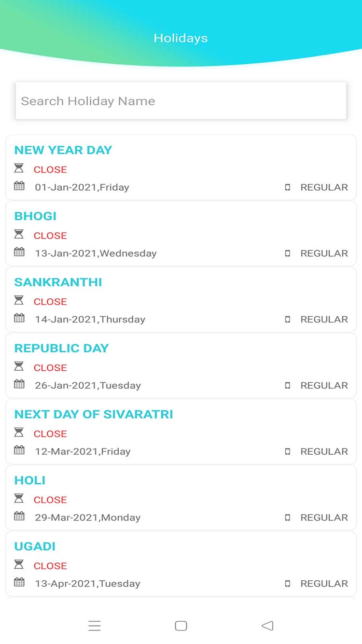The image size is (362, 644).
Task: Tap the phone icon in BHOGI row
Action: [288, 253]
